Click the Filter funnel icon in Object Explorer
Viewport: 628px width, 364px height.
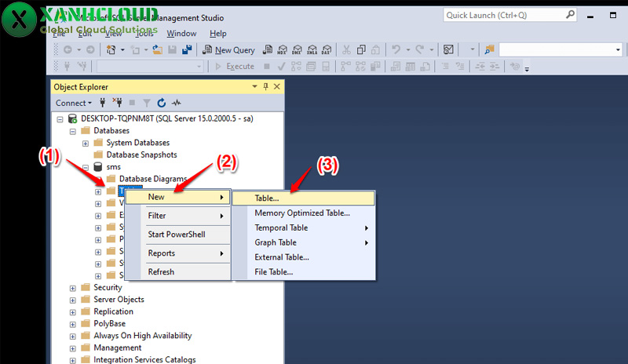pyautogui.click(x=147, y=104)
